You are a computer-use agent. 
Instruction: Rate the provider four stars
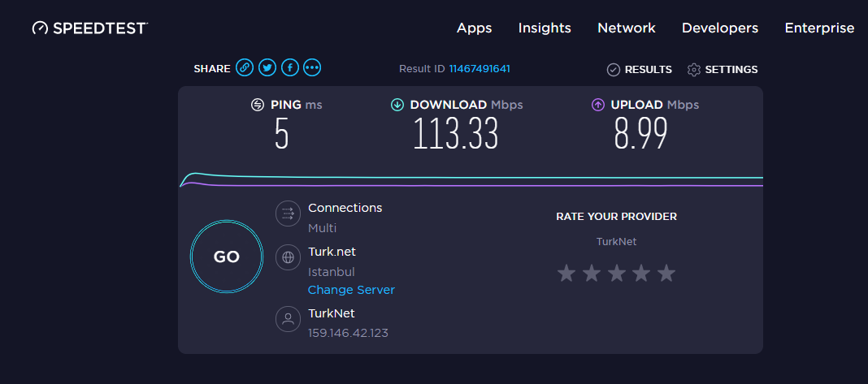click(641, 273)
